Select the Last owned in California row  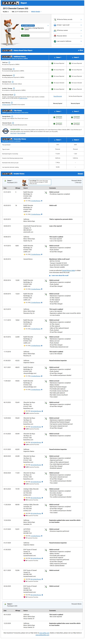click(68, 41)
